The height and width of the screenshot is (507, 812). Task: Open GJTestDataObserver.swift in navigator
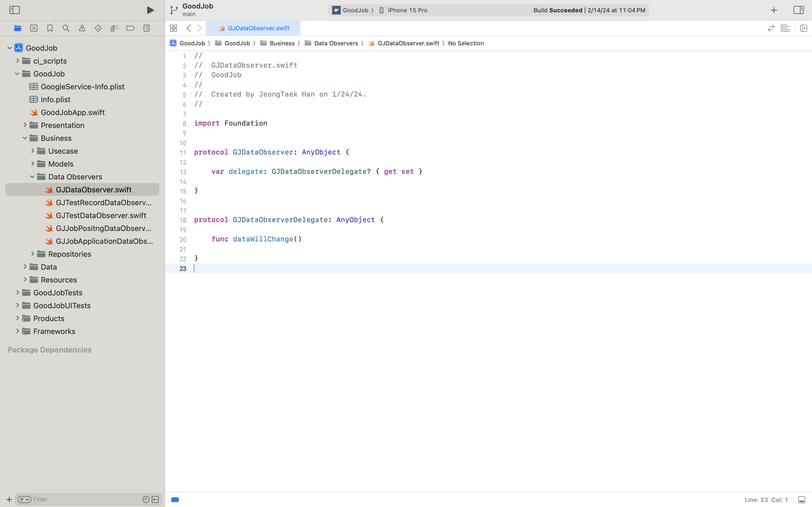coord(101,215)
